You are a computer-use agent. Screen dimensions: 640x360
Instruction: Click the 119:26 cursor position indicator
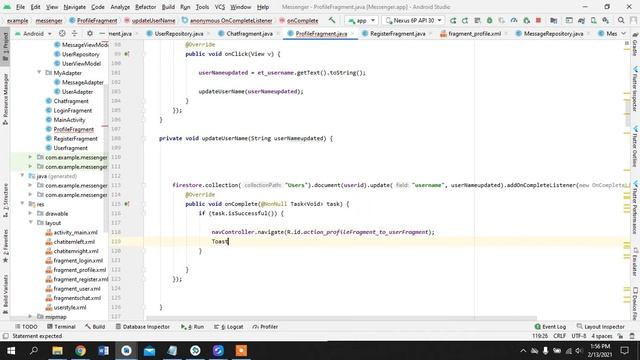[x=540, y=336]
